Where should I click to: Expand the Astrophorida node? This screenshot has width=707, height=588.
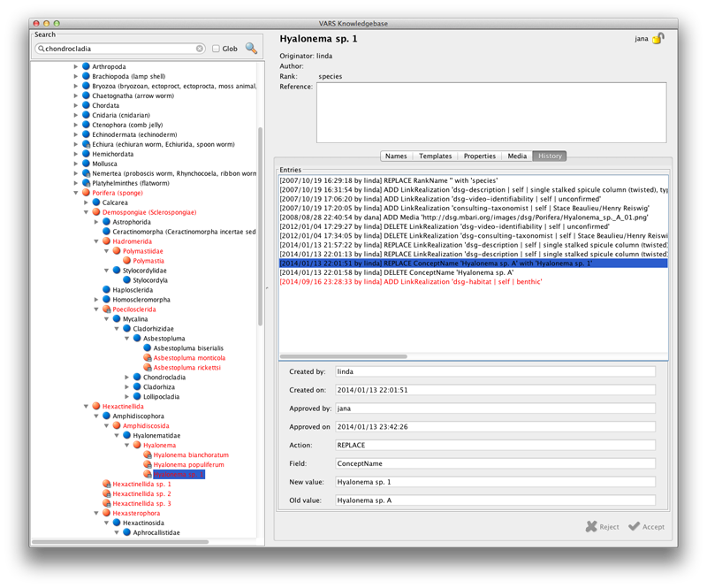96,222
